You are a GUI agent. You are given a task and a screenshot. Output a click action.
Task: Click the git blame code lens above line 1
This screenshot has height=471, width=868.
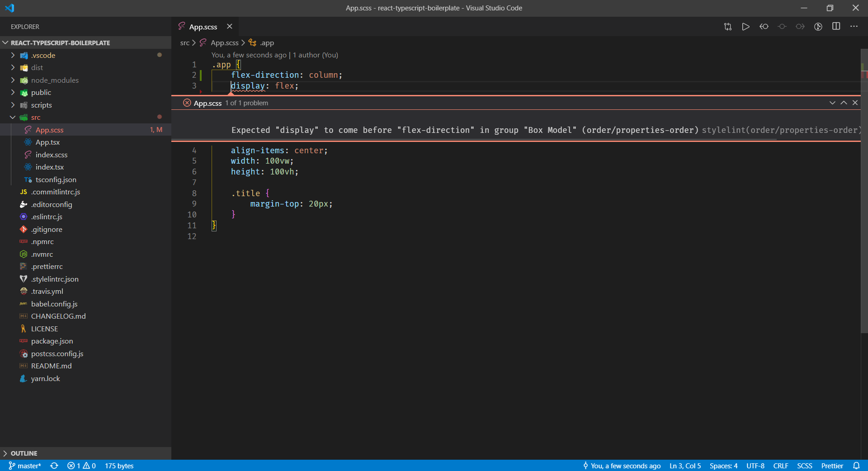click(275, 55)
